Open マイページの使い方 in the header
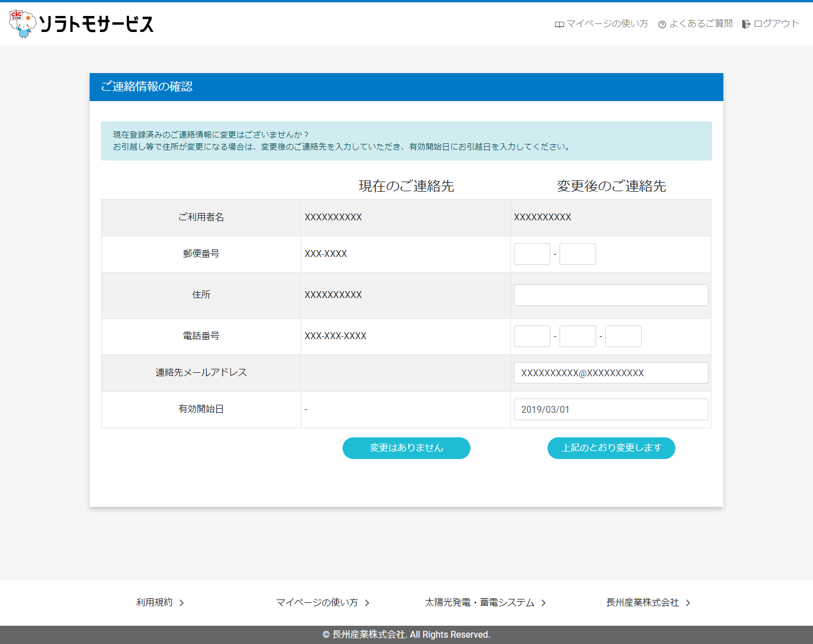The height and width of the screenshot is (644, 813). pyautogui.click(x=607, y=23)
